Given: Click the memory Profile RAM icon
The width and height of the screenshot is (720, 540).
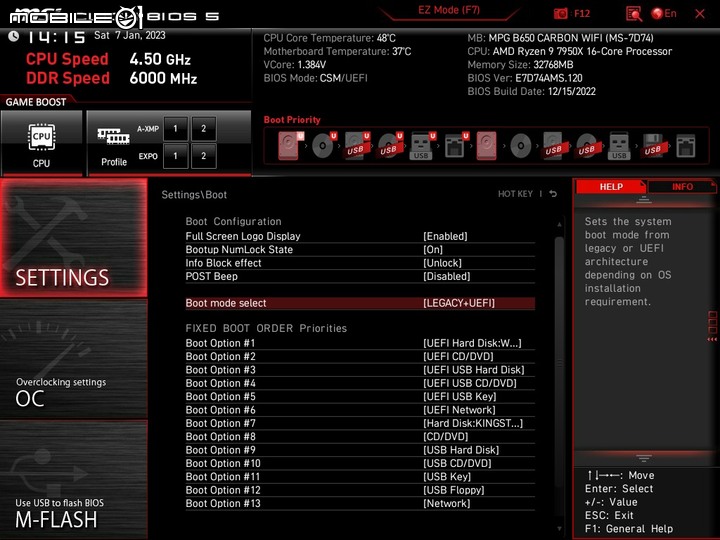Looking at the screenshot, I should click(x=113, y=136).
